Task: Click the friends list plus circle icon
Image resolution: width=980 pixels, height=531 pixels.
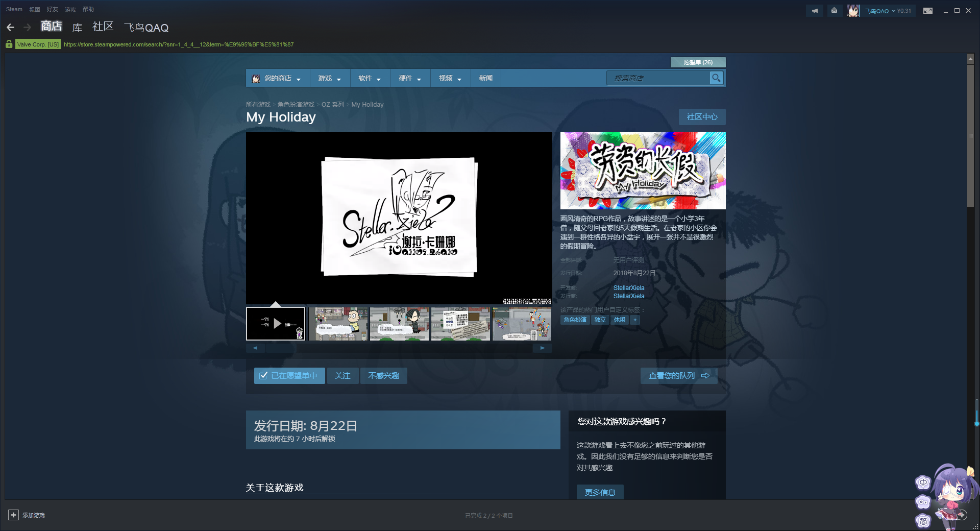Action: click(x=962, y=515)
